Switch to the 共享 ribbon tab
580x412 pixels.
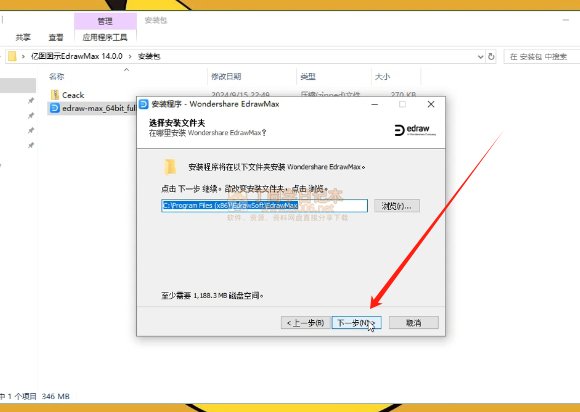click(23, 37)
